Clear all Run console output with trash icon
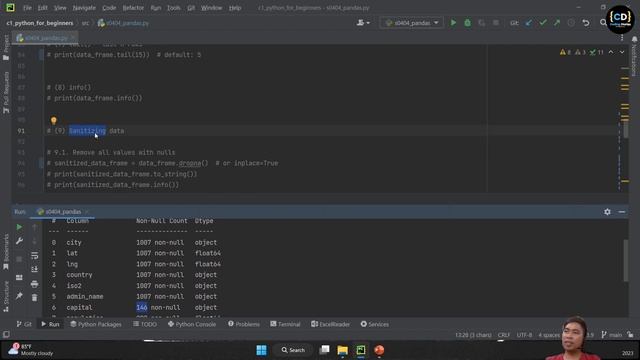Viewport: 640px width, 360px height. tap(35, 298)
